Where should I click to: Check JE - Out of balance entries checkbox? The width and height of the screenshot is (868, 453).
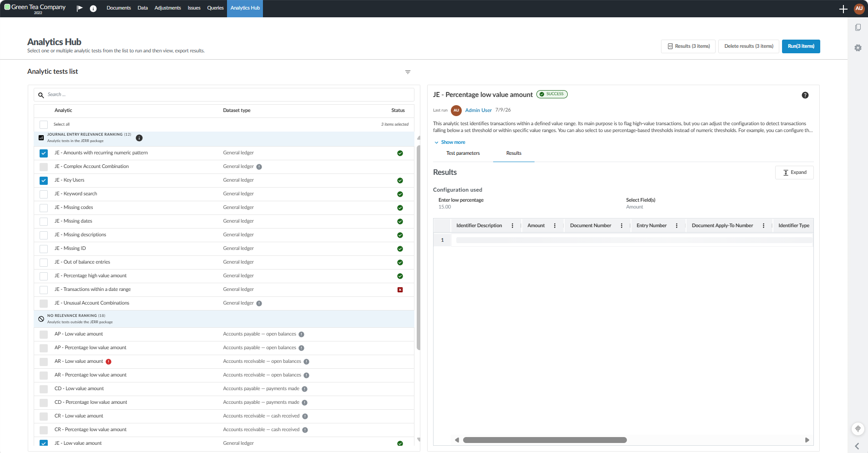coord(44,262)
